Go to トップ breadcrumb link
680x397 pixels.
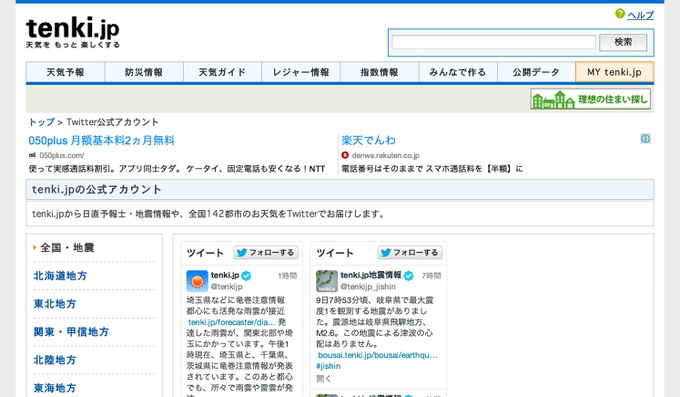[42, 122]
